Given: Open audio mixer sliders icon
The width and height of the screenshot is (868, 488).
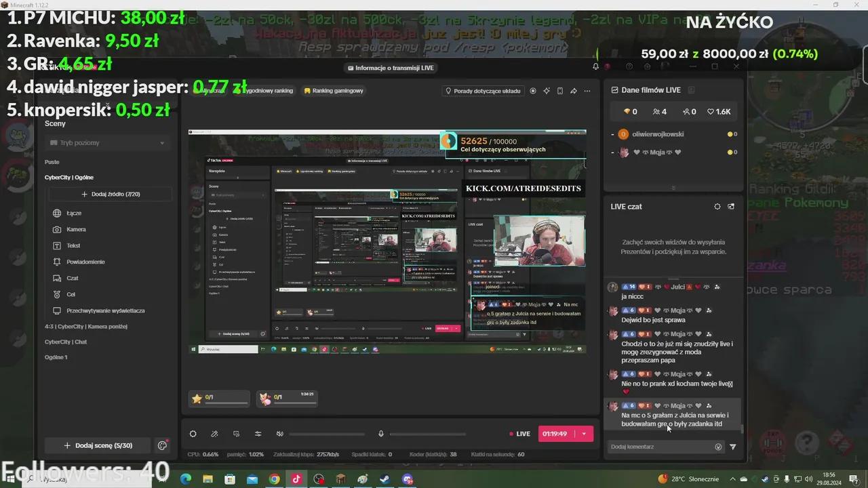Looking at the screenshot, I should pyautogui.click(x=258, y=434).
